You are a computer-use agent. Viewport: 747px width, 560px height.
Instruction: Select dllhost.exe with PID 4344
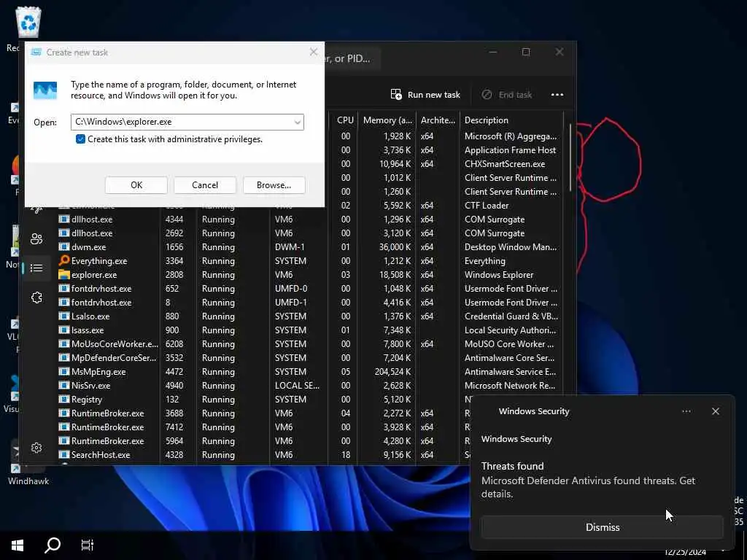pyautogui.click(x=309, y=219)
